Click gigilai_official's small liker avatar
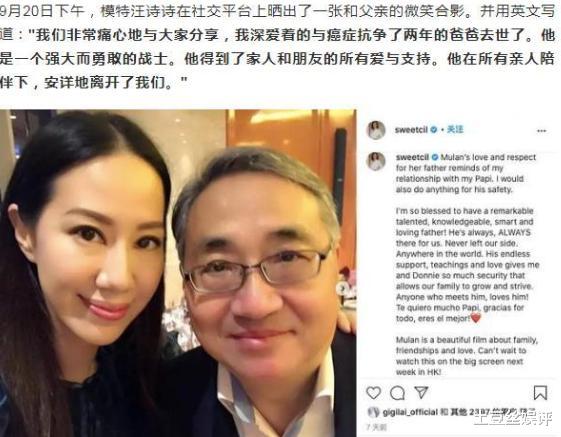The height and width of the screenshot is (437, 561). tap(374, 412)
